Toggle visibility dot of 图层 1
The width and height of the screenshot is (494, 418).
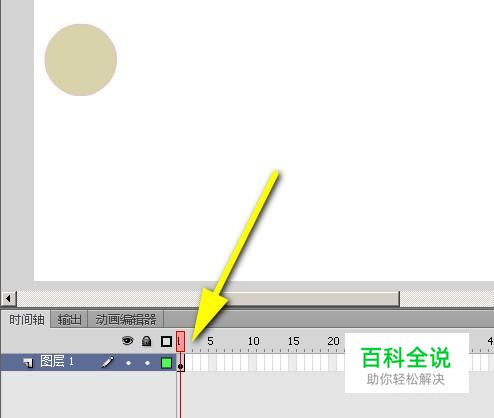tap(128, 363)
